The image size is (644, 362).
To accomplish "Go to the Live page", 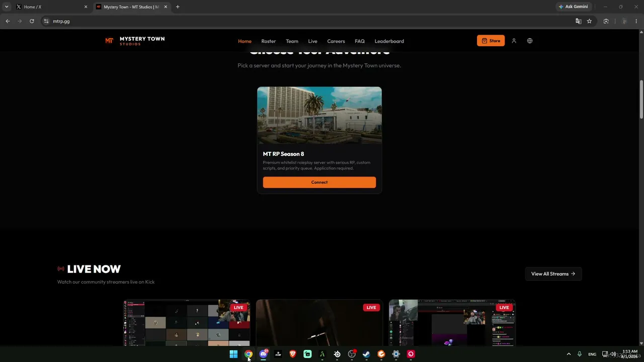I will click(x=312, y=41).
